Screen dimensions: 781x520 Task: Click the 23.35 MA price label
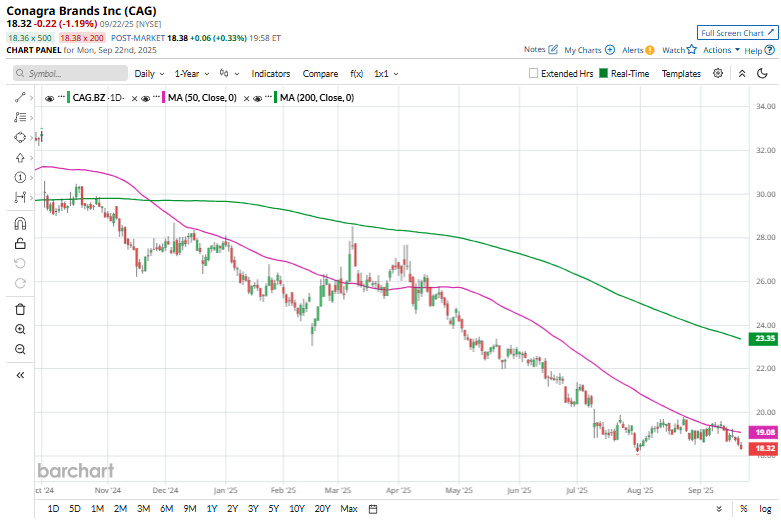coord(764,338)
